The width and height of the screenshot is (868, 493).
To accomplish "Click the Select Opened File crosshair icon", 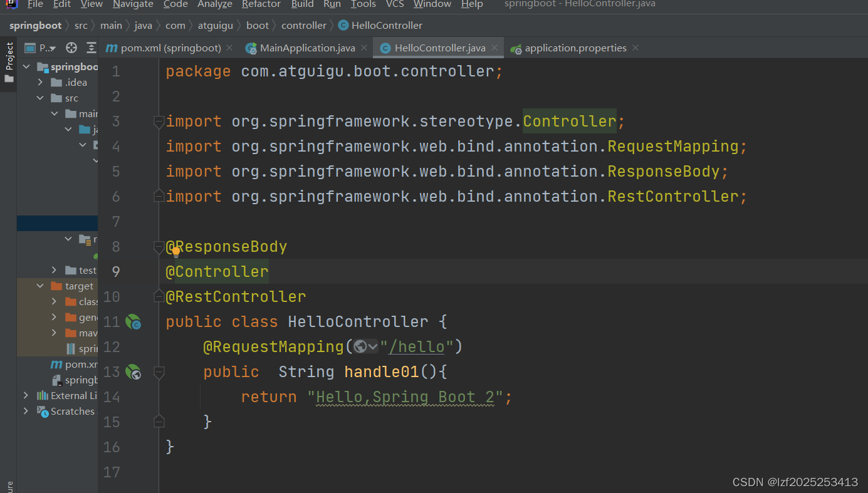I will (x=71, y=48).
